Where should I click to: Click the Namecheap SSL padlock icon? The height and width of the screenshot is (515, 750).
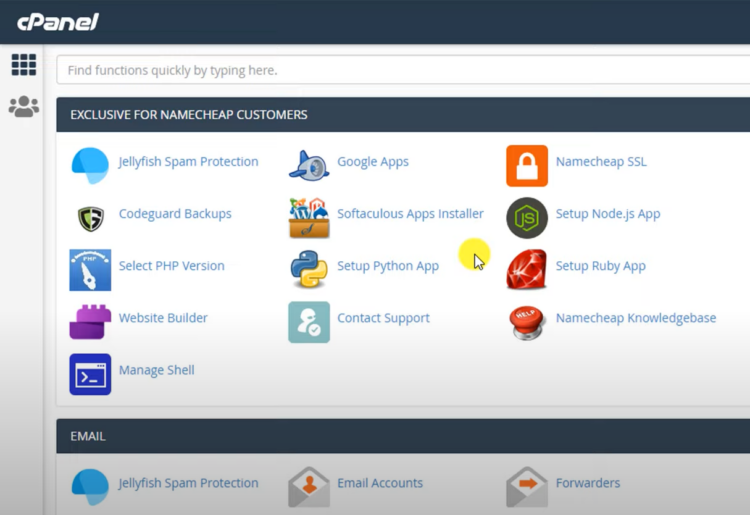[527, 165]
